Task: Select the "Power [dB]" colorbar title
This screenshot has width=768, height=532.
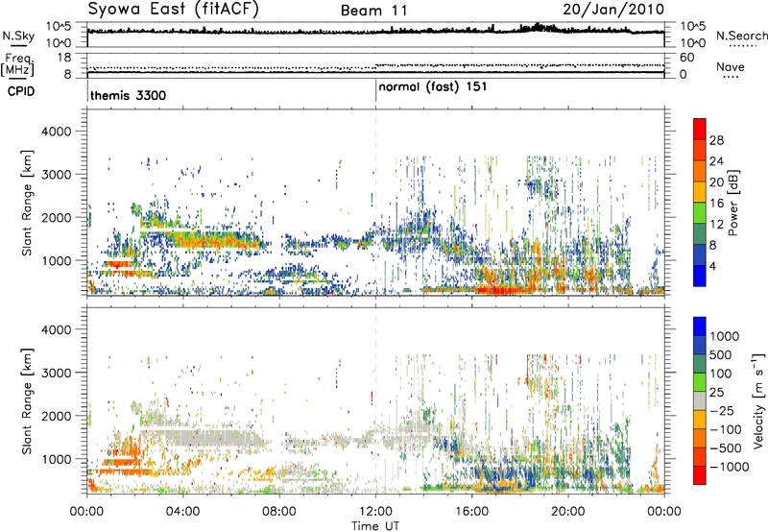Action: [x=733, y=203]
